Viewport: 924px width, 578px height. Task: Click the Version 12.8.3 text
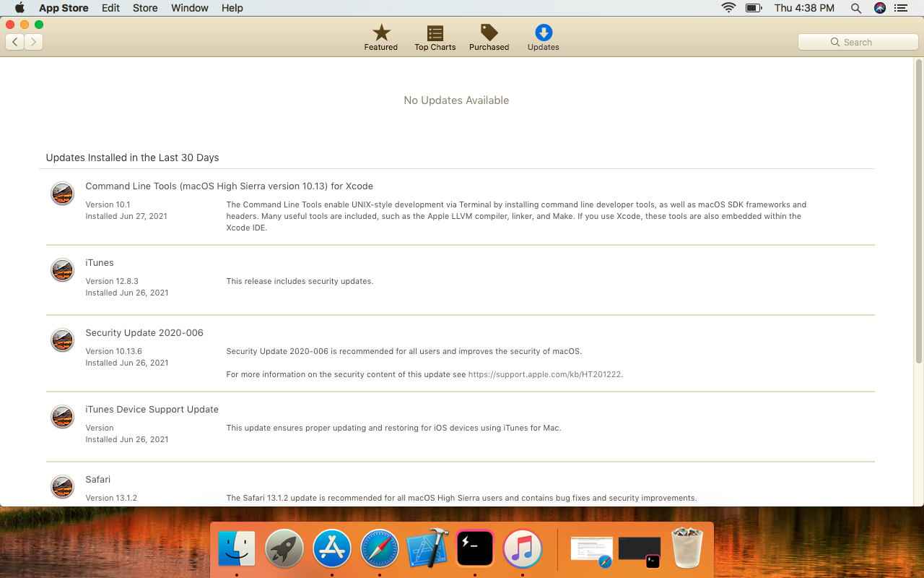112,281
